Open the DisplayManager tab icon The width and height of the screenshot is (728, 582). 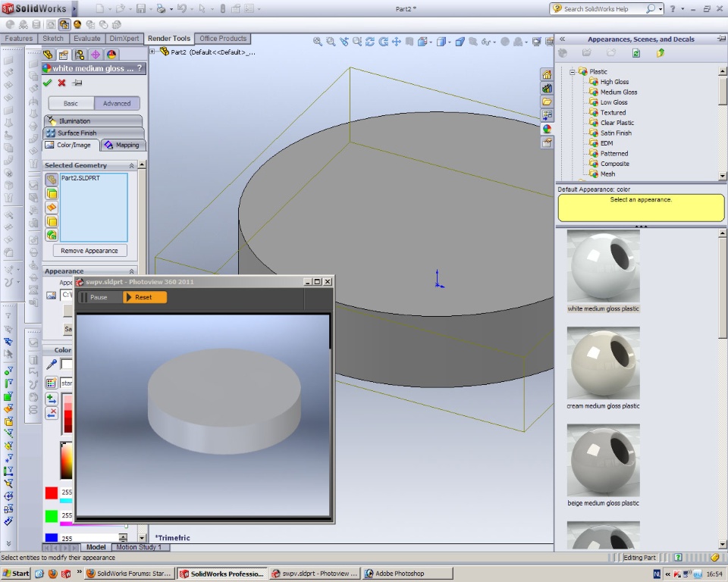point(111,55)
